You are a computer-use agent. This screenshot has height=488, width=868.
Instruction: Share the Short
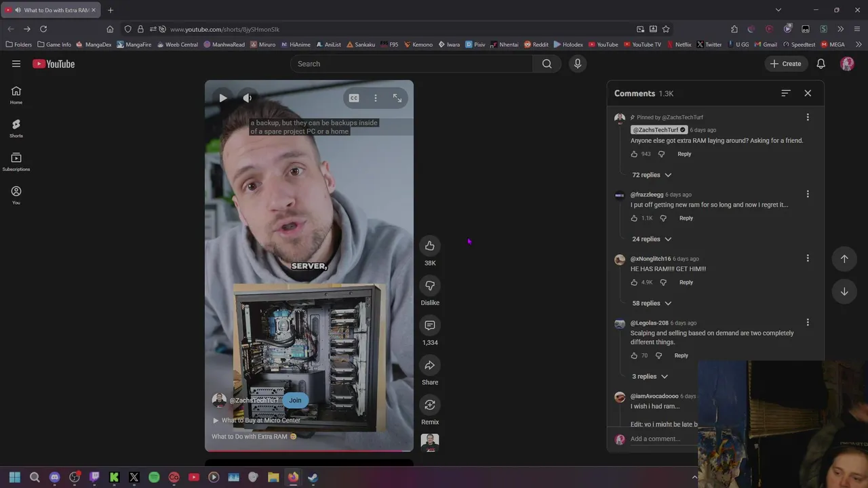click(x=430, y=365)
